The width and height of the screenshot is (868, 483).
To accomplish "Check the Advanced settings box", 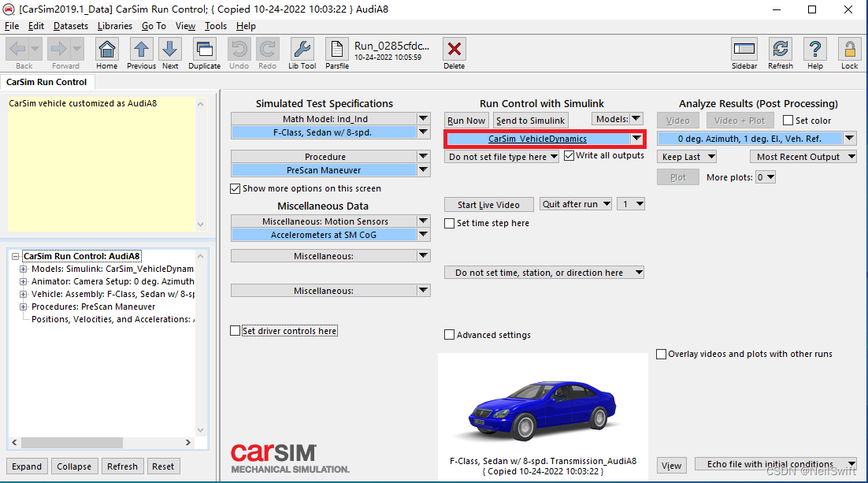I will (450, 335).
